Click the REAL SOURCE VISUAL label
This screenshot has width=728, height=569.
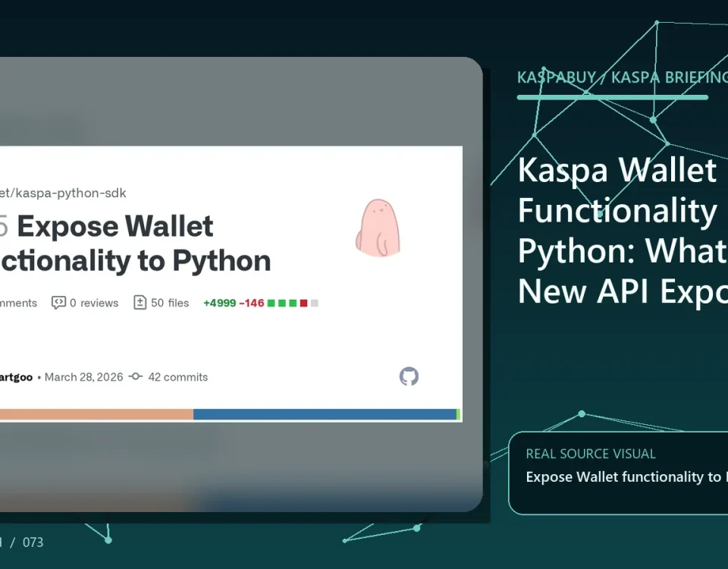pos(591,454)
